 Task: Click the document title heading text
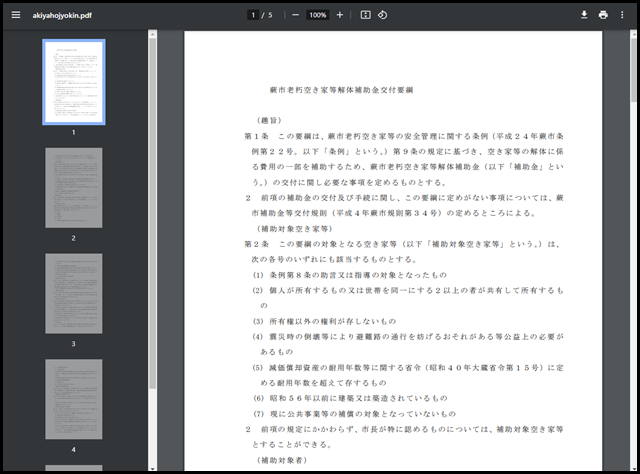pyautogui.click(x=341, y=90)
